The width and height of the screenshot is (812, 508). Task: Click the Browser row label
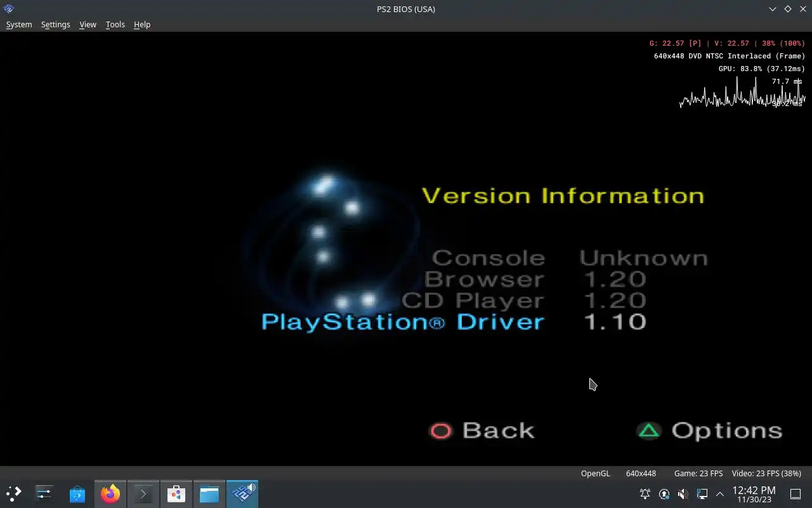point(484,279)
